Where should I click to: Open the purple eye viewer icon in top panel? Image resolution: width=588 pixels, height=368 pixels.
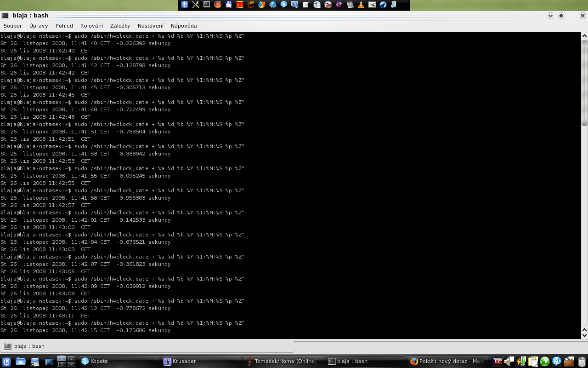(339, 5)
